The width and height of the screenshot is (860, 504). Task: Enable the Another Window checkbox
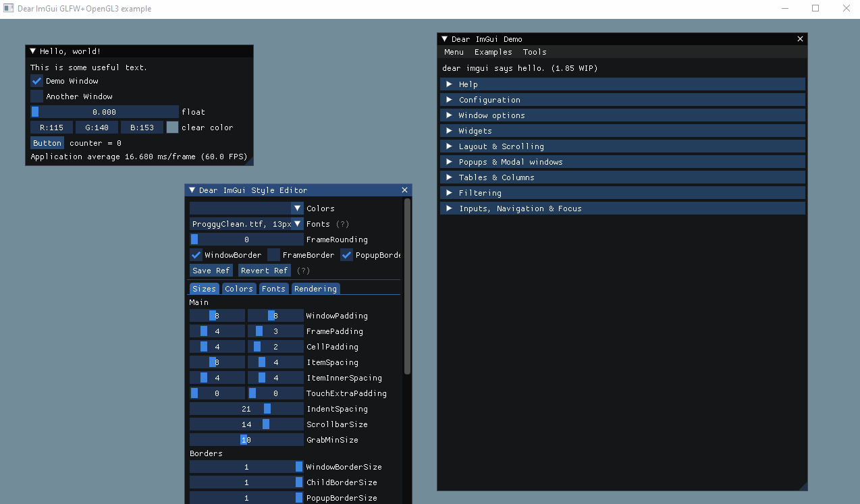[x=36, y=96]
